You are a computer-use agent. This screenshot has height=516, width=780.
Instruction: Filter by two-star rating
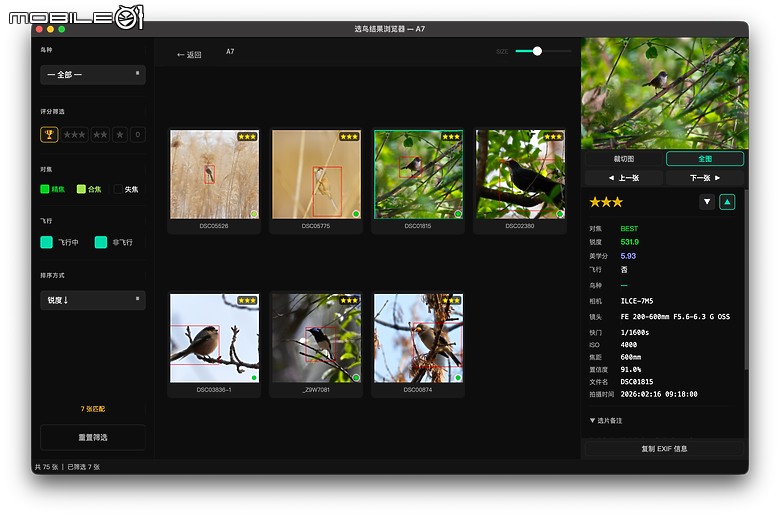(x=100, y=134)
